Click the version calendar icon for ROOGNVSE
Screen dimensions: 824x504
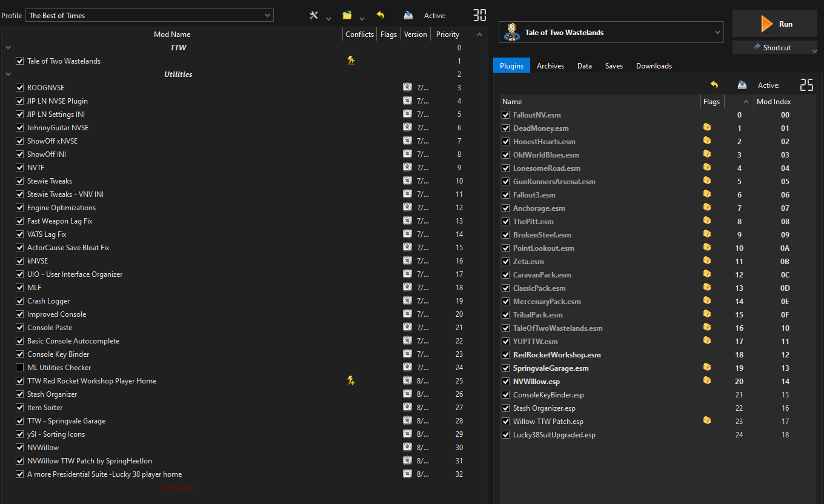tap(407, 87)
